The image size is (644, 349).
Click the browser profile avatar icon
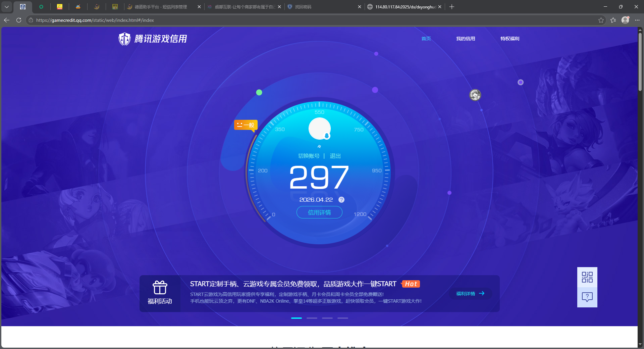pyautogui.click(x=625, y=20)
